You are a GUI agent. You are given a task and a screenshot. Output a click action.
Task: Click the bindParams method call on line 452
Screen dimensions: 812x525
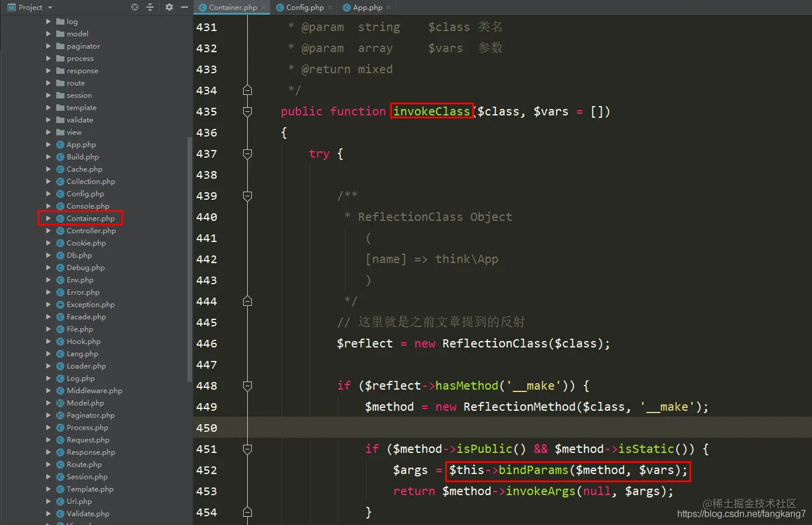click(533, 470)
